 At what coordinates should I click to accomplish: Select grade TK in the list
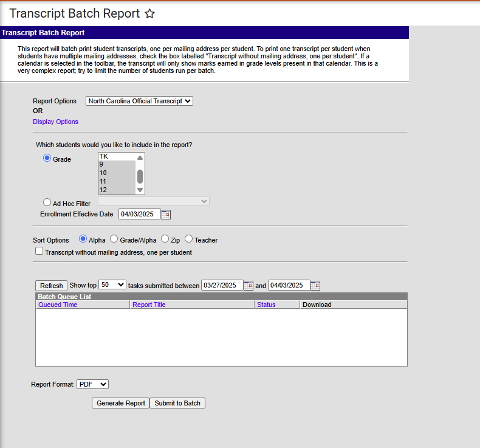pyautogui.click(x=117, y=156)
